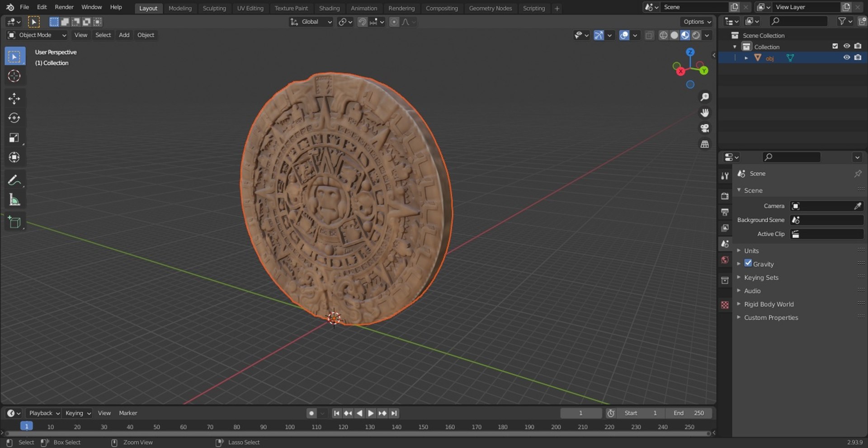Switch to wireframe viewport shading
The image size is (868, 448).
(663, 35)
